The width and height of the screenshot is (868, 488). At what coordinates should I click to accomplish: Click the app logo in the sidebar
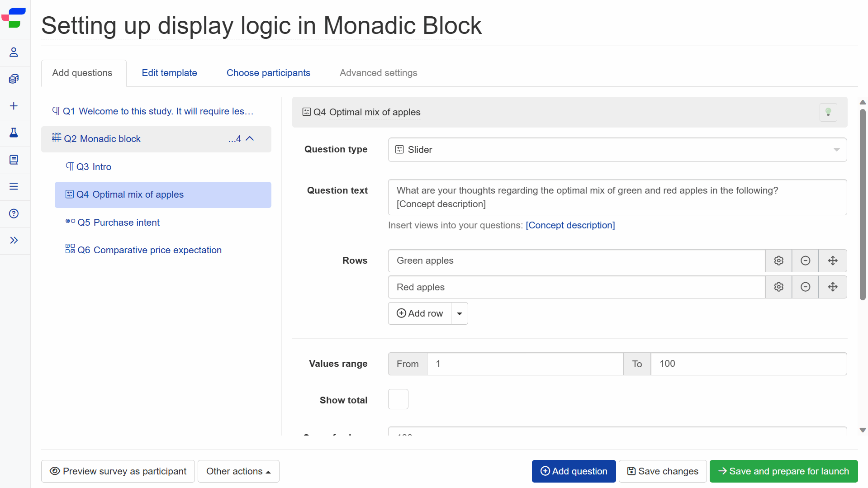point(14,18)
